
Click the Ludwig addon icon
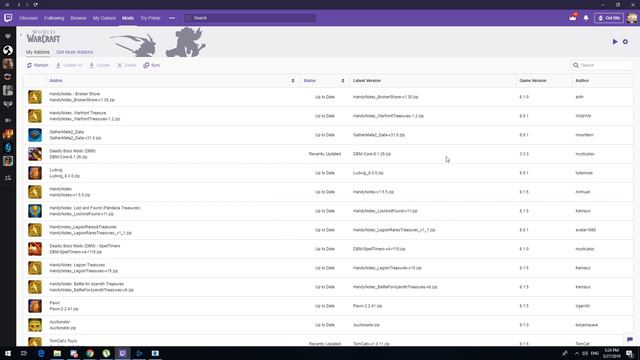tap(35, 173)
